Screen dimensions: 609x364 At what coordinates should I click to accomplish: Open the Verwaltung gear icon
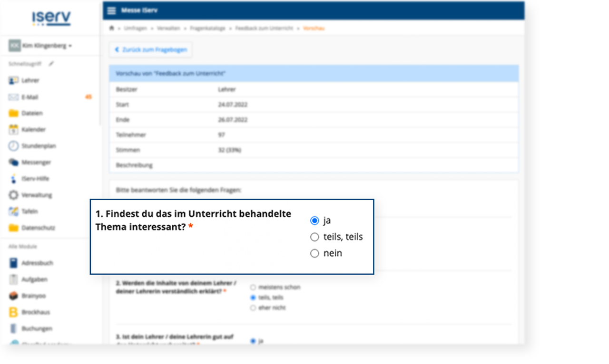coord(13,195)
